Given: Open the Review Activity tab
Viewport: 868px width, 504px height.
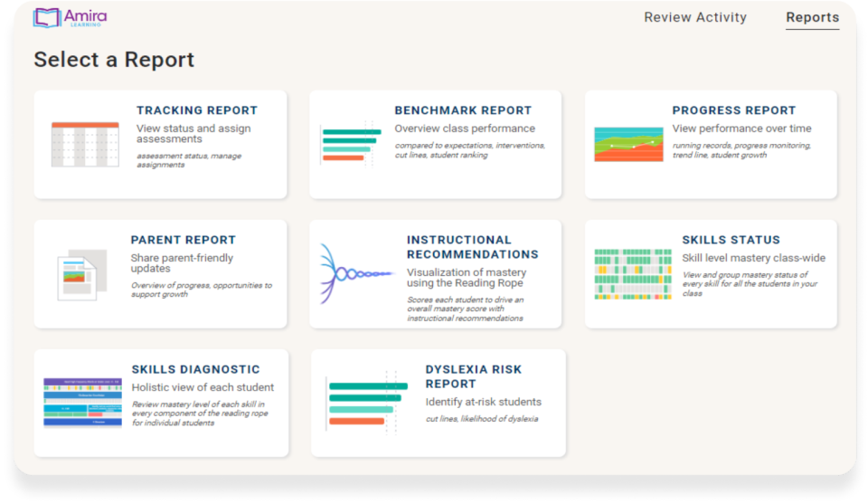Looking at the screenshot, I should tap(695, 17).
